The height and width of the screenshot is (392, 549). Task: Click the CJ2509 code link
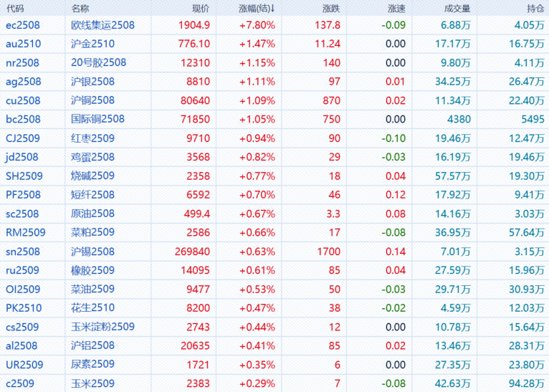[x=23, y=138]
